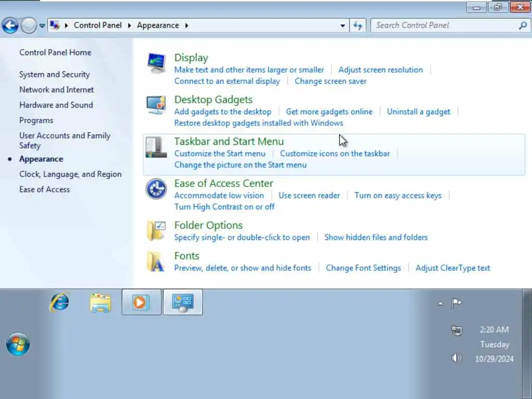This screenshot has height=399, width=532.
Task: Click the network tray icon
Action: 457,330
